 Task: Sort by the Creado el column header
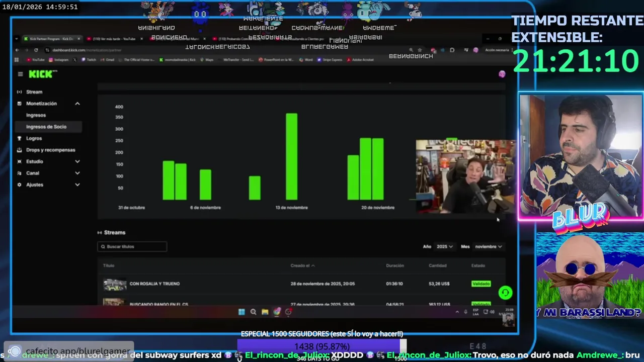302,265
